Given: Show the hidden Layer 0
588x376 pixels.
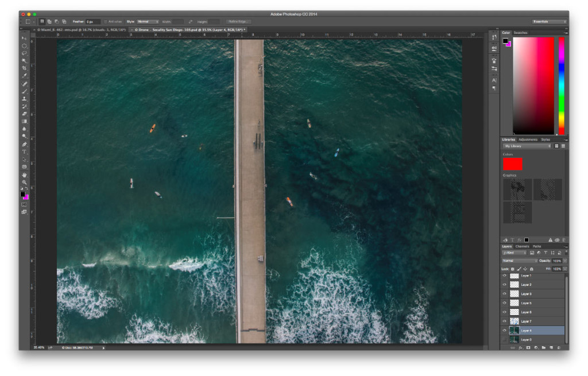Looking at the screenshot, I should [504, 339].
